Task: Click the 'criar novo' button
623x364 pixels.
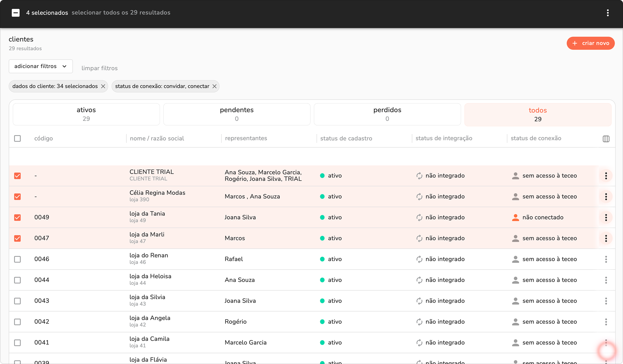Action: [x=590, y=43]
